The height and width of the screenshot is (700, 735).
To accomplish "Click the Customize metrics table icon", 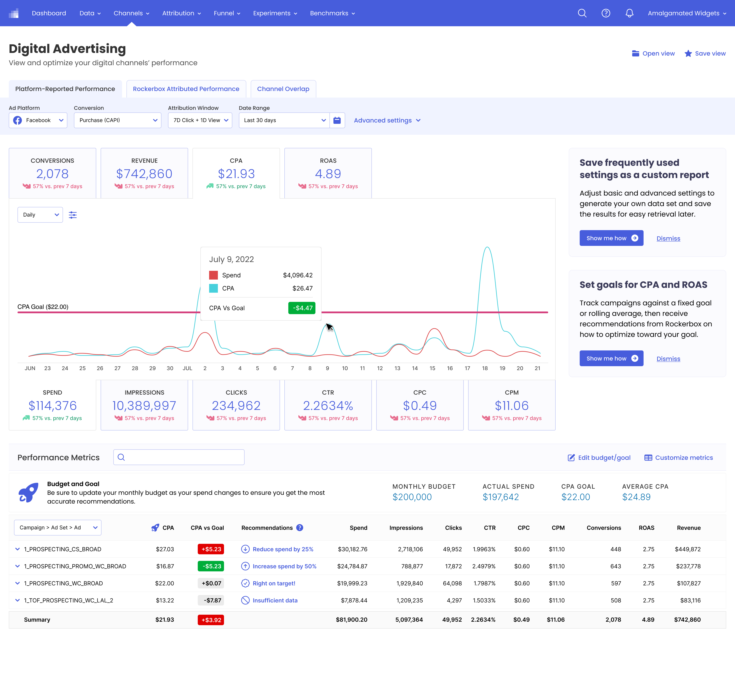I will 648,458.
